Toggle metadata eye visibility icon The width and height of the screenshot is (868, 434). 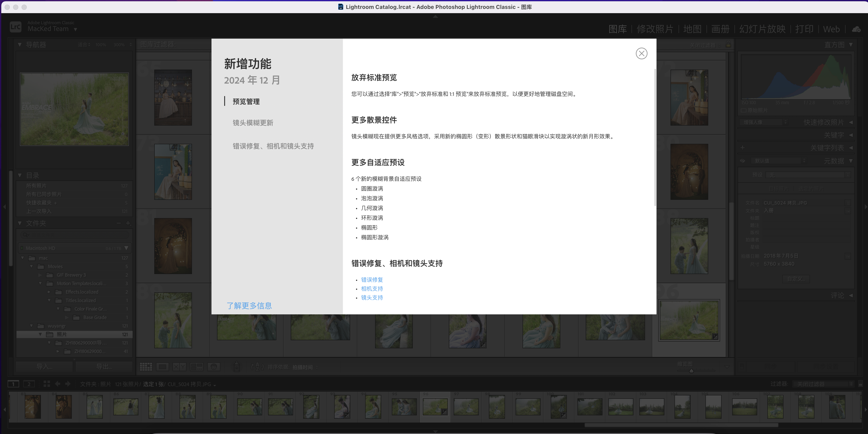[742, 161]
